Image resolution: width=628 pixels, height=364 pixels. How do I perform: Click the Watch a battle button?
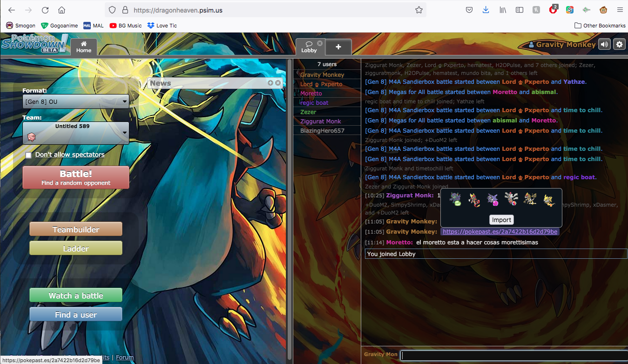click(x=76, y=296)
